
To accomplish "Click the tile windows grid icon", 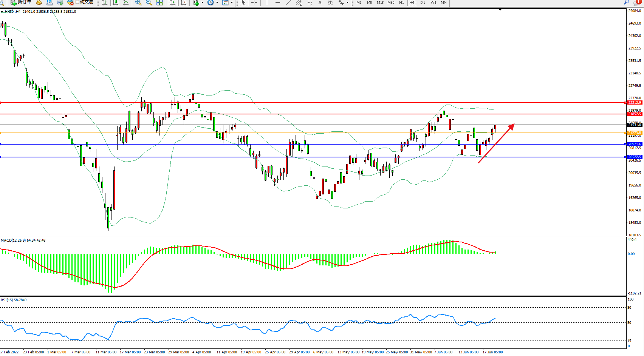I will coord(159,3).
